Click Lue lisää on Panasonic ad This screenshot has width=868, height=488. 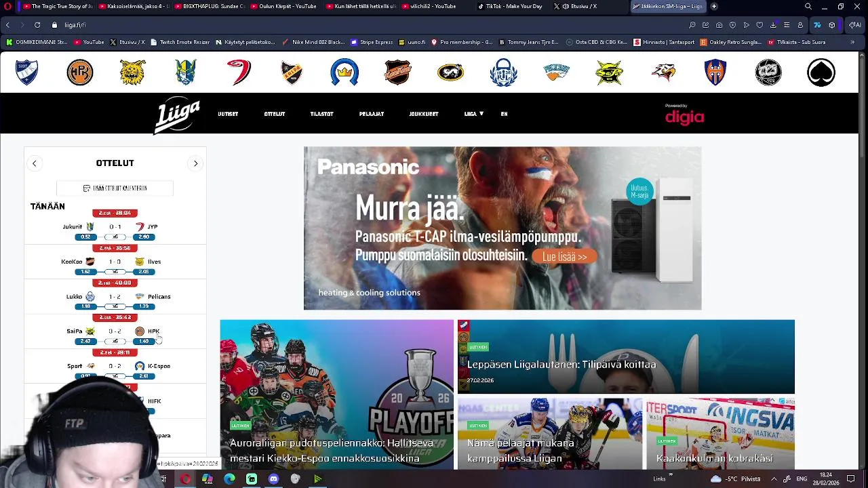[564, 257]
